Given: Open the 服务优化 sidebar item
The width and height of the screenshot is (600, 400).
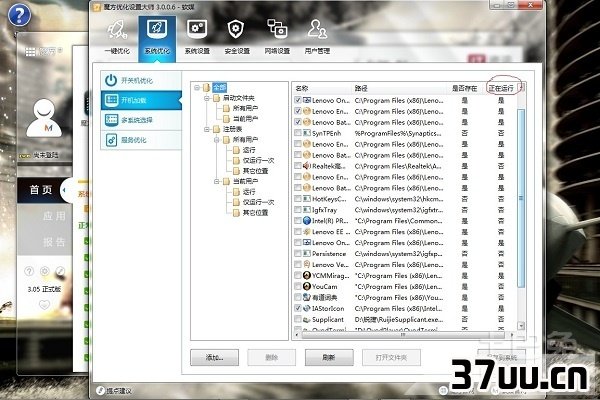Looking at the screenshot, I should click(141, 140).
